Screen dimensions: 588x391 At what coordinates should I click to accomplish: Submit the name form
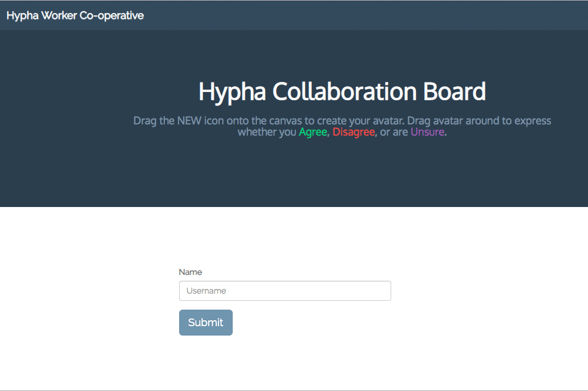tap(206, 323)
